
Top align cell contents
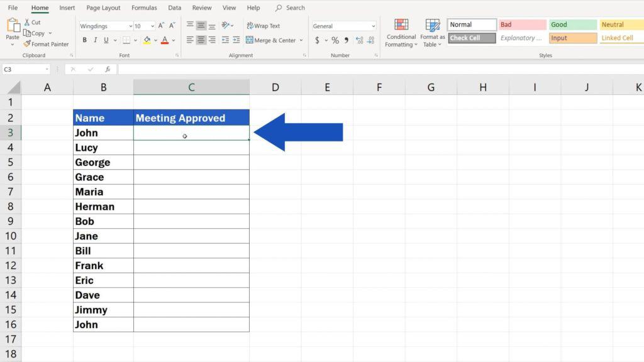click(190, 25)
